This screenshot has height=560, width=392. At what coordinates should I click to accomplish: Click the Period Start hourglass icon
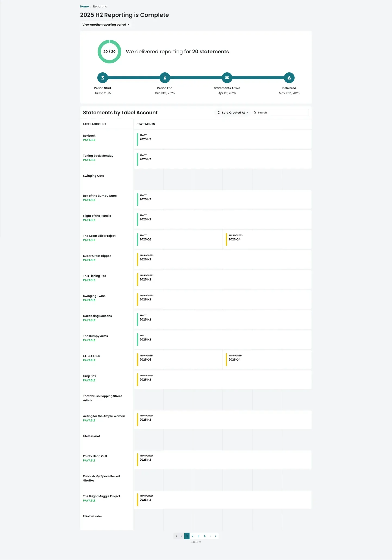pyautogui.click(x=102, y=78)
